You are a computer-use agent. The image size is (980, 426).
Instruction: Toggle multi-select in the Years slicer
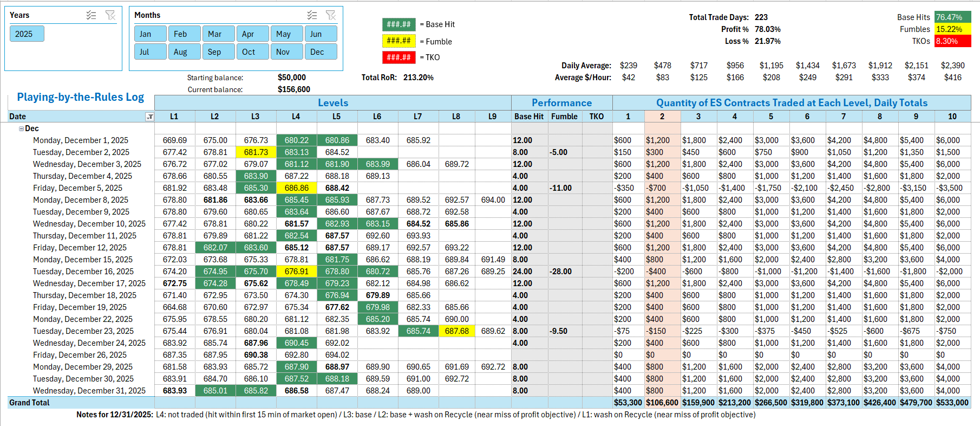[91, 15]
